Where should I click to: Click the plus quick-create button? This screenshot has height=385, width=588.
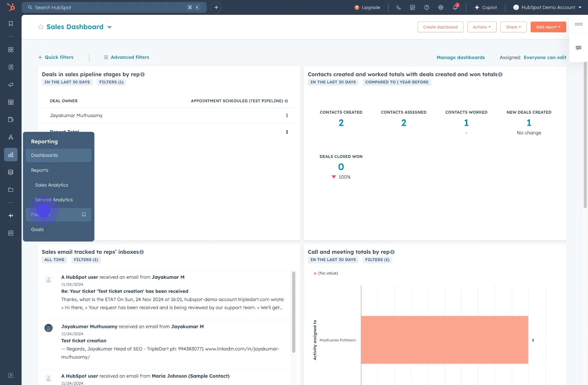(x=216, y=7)
